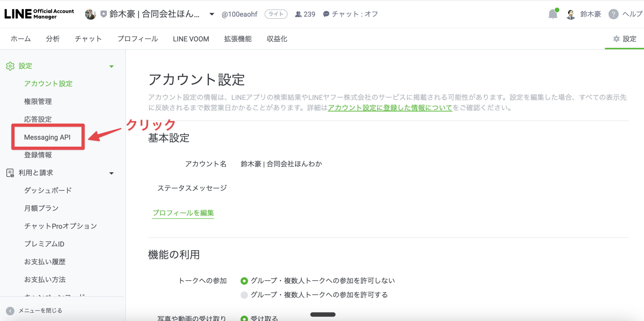The height and width of the screenshot is (321, 644).
Task: Open the 分析 tab
Action: (x=53, y=39)
